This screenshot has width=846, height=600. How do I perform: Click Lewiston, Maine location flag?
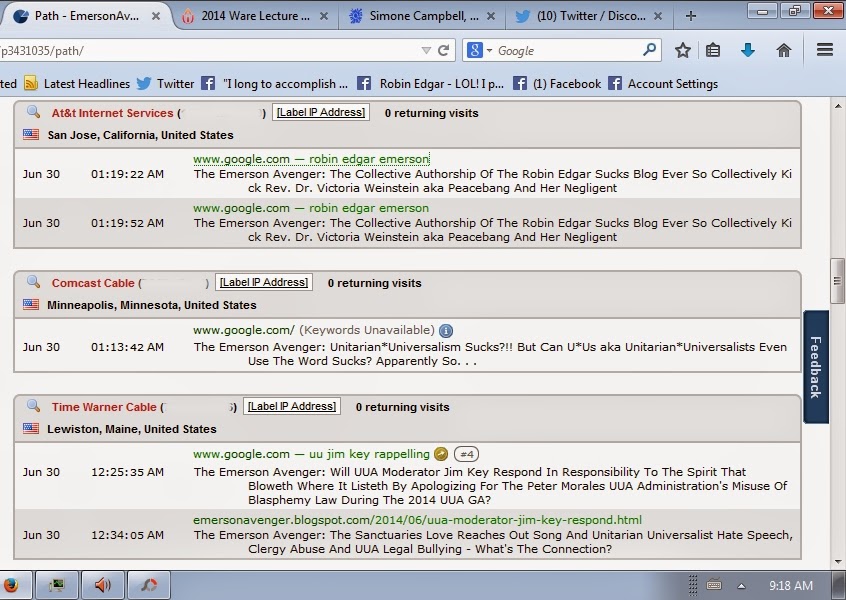(31, 428)
